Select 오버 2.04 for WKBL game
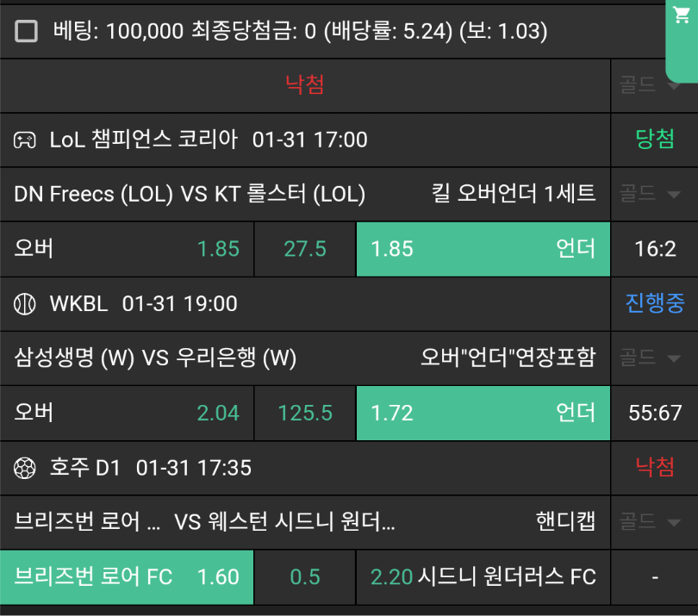The height and width of the screenshot is (616, 698). [x=127, y=413]
